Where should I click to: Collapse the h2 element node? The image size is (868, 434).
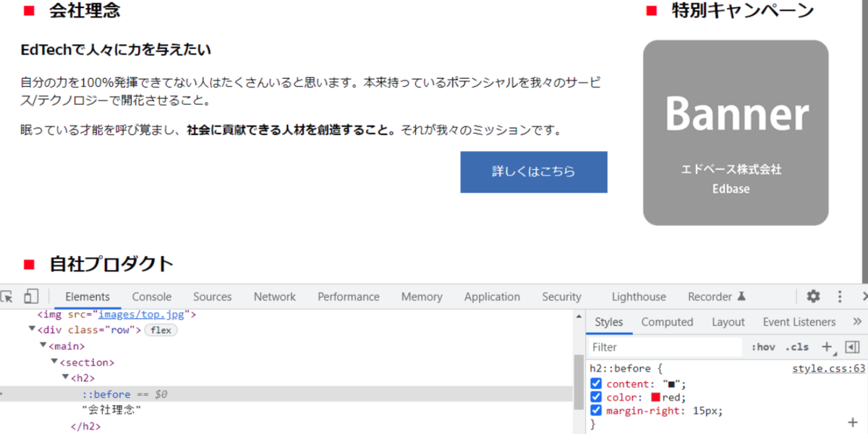pyautogui.click(x=64, y=378)
